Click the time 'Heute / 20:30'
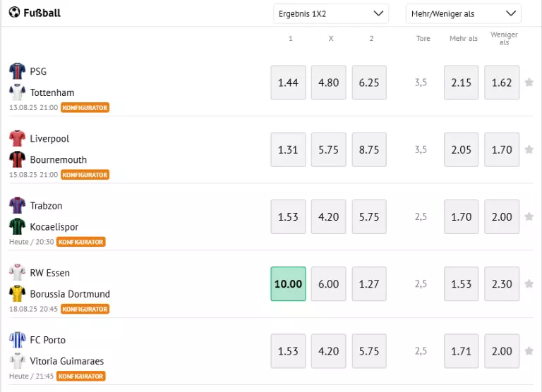The width and height of the screenshot is (542, 392). (x=32, y=242)
